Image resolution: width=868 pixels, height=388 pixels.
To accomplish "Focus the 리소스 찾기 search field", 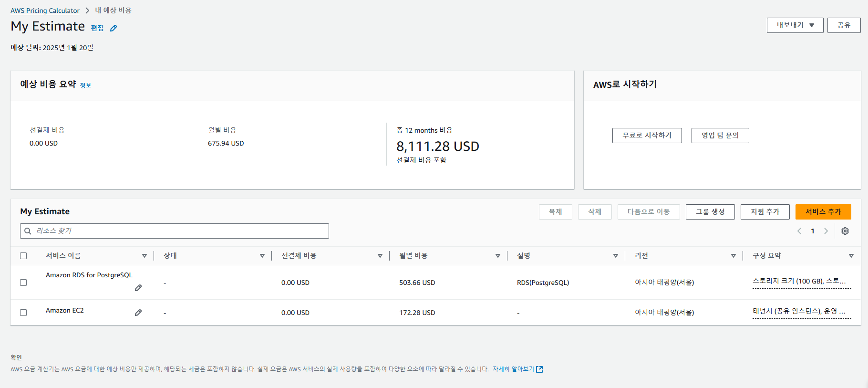I will (x=175, y=231).
